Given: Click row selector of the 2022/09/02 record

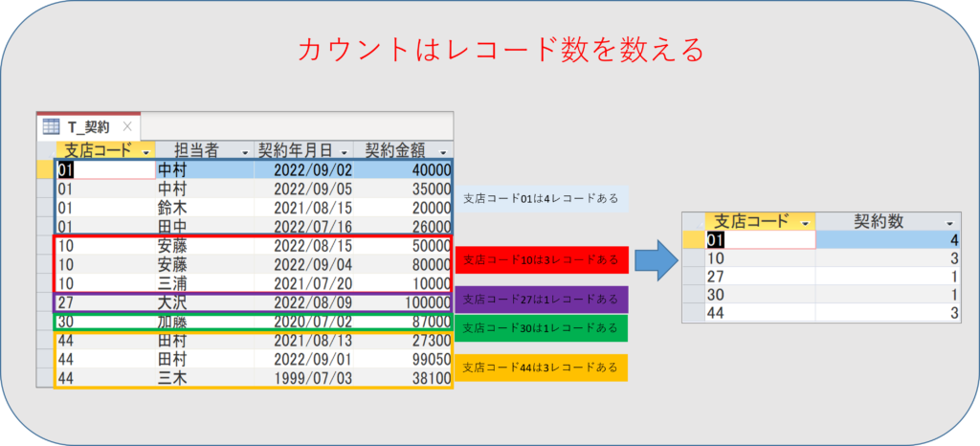Looking at the screenshot, I should (47, 169).
